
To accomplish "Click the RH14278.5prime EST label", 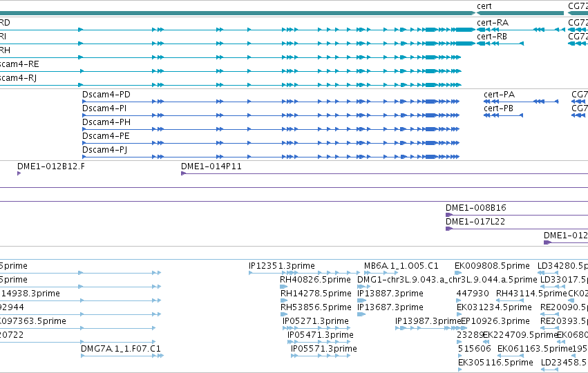I will click(x=316, y=294).
